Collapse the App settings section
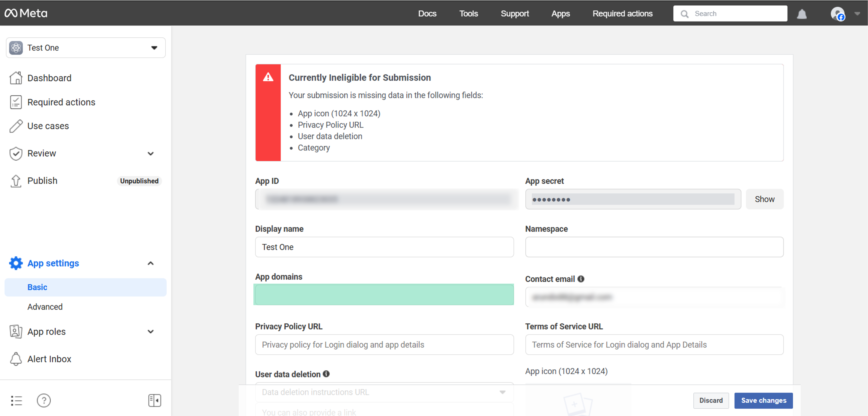The image size is (868, 416). (x=151, y=263)
